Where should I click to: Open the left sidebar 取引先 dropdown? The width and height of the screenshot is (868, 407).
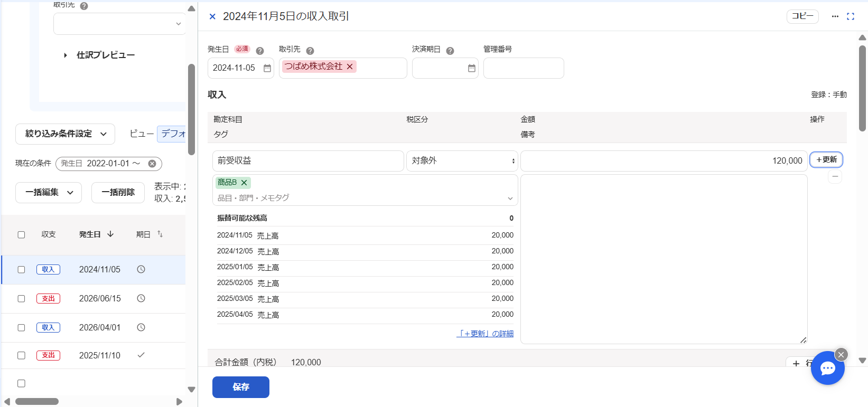(x=119, y=24)
